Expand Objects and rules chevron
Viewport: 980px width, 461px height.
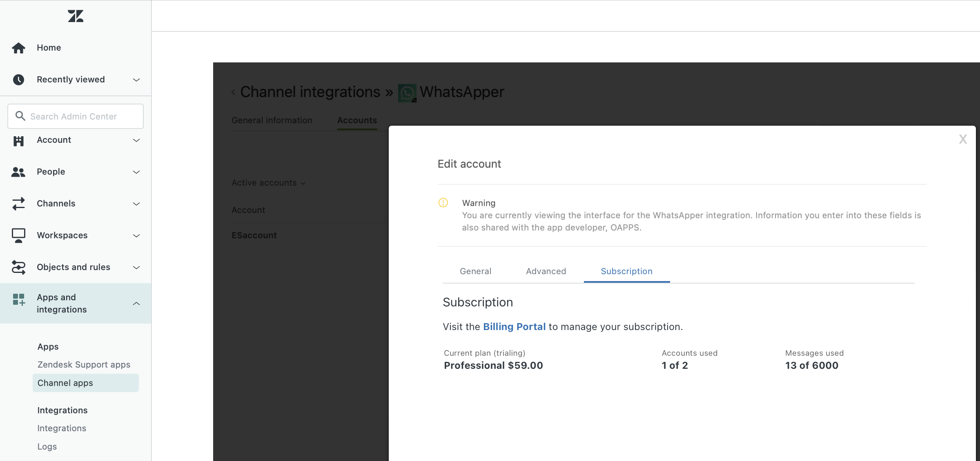tap(136, 268)
